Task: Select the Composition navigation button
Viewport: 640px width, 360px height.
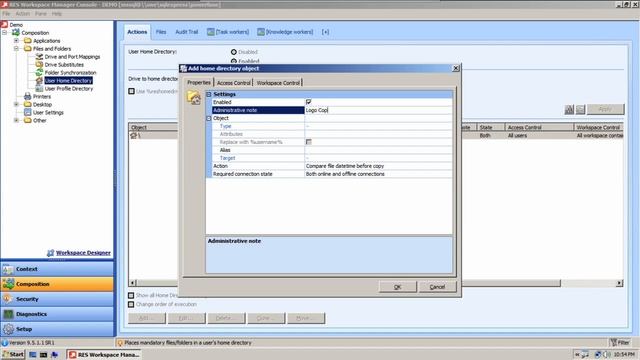Action: click(57, 284)
